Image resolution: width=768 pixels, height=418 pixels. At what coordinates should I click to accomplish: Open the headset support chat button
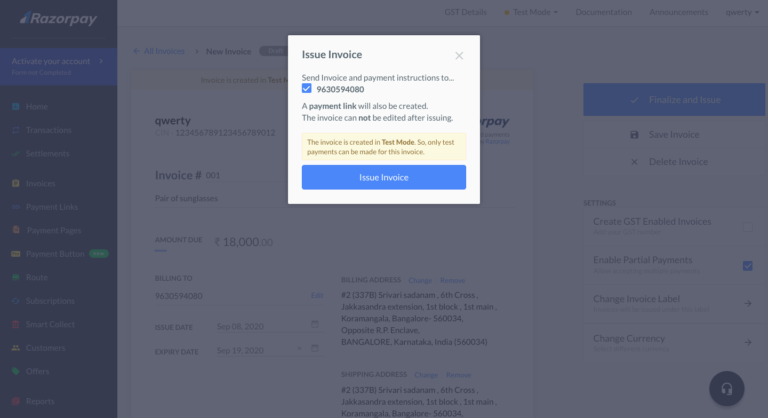click(727, 389)
